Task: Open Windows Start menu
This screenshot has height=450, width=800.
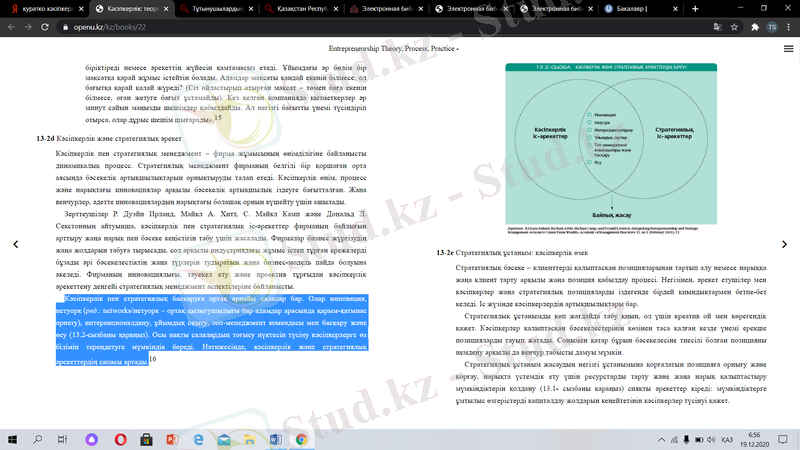Action: tap(12, 439)
